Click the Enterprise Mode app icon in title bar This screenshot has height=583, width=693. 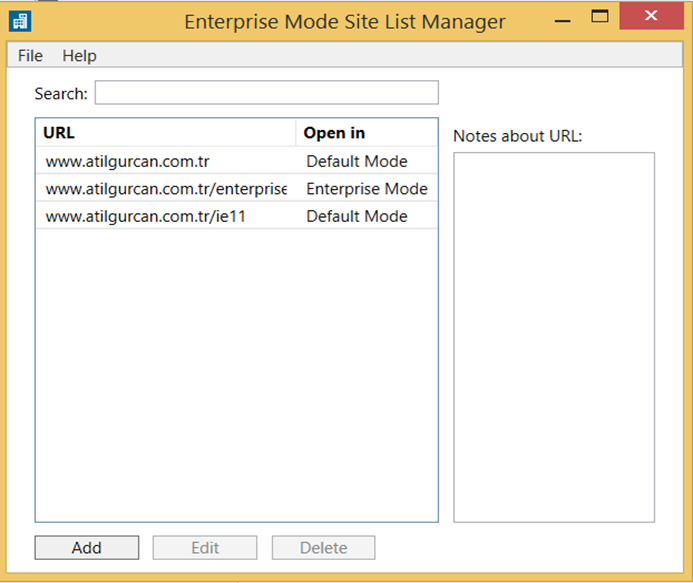click(x=20, y=21)
